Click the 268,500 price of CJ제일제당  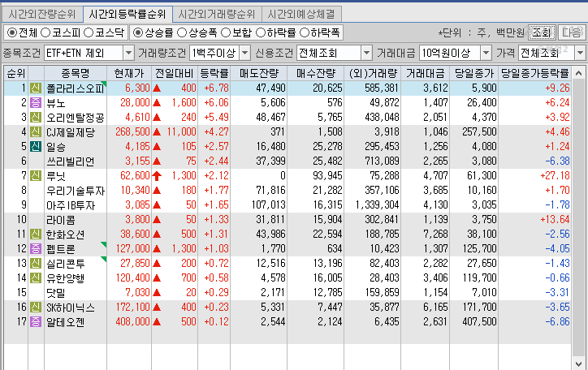[132, 131]
